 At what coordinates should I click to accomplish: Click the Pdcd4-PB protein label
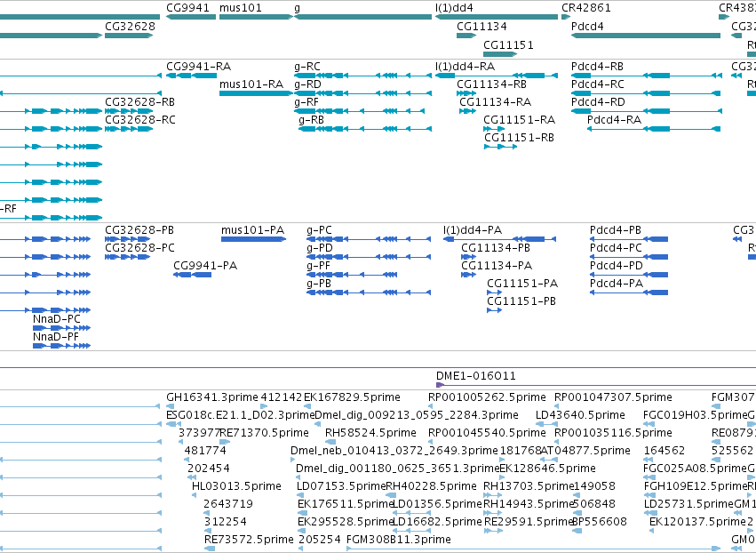click(616, 230)
